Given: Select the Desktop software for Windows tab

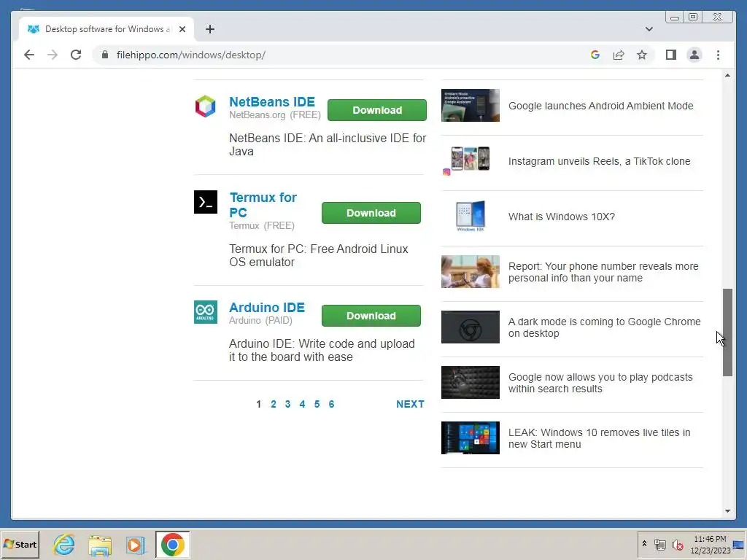Looking at the screenshot, I should point(107,29).
